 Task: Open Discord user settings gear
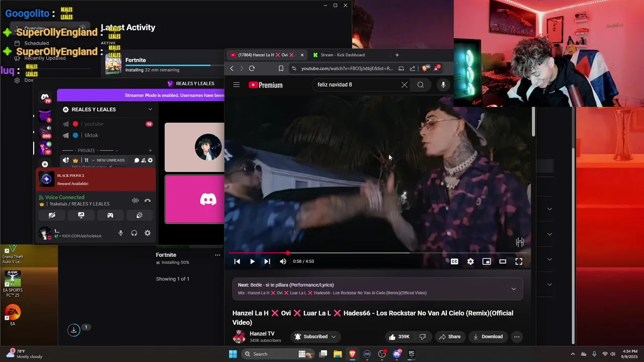click(147, 233)
